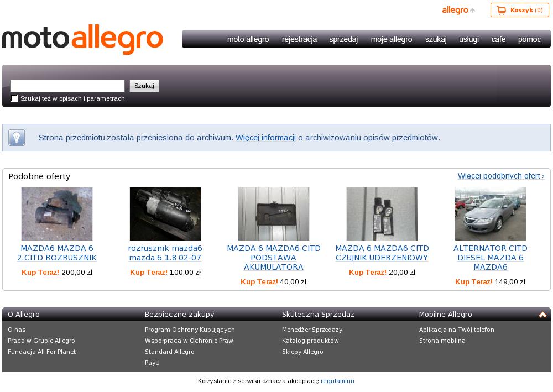This screenshot has width=553, height=392.
Task: Click the moto allegro logo
Action: (x=82, y=39)
